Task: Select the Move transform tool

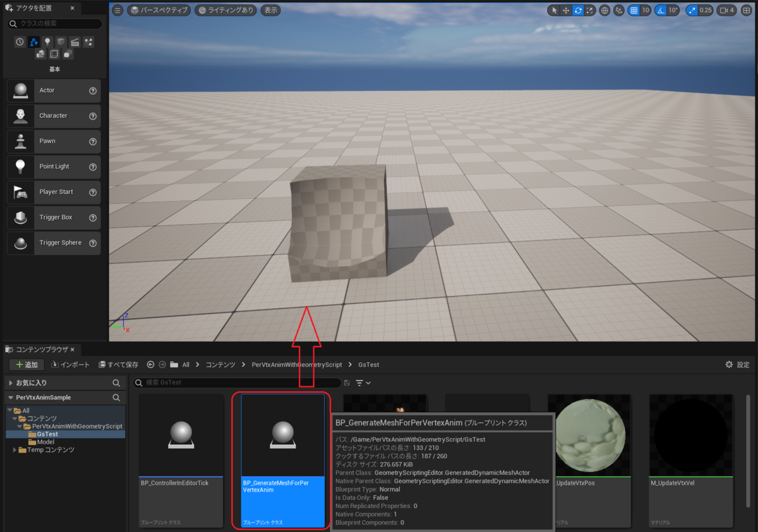Action: click(x=565, y=10)
